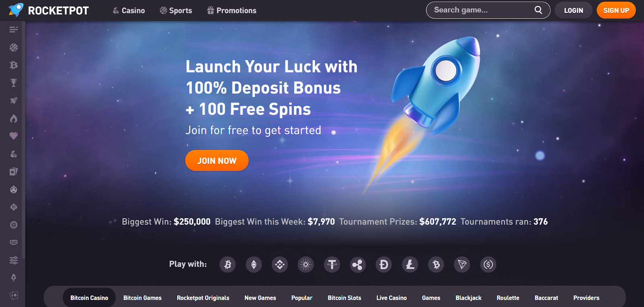Pick the Ripple XRP coin icon
The width and height of the screenshot is (644, 307).
358,265
